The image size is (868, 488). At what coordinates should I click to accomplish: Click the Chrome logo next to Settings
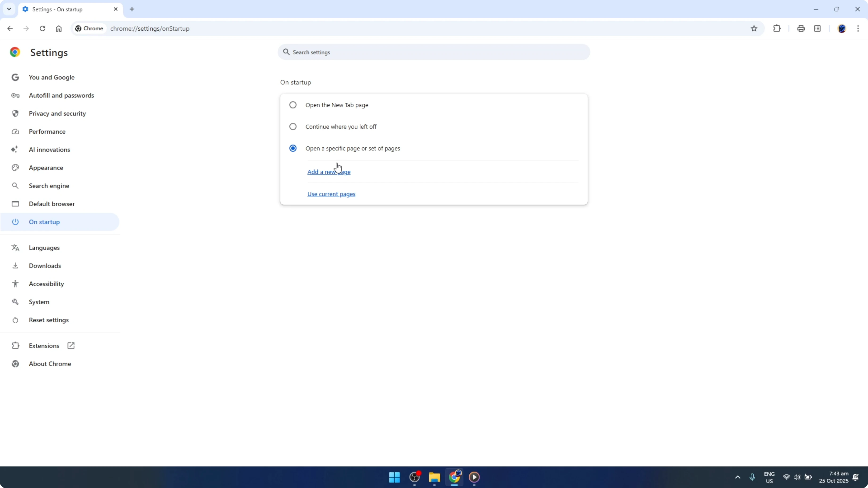point(15,52)
